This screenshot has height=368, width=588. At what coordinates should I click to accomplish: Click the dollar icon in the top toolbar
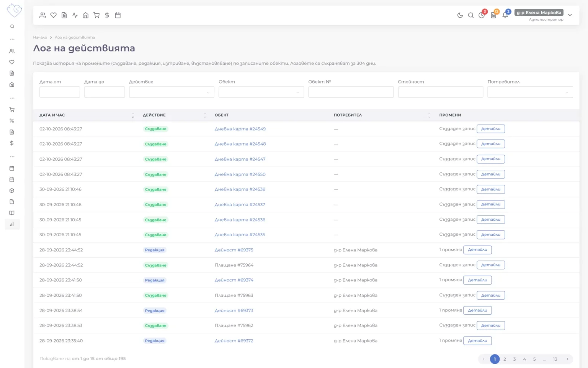107,15
